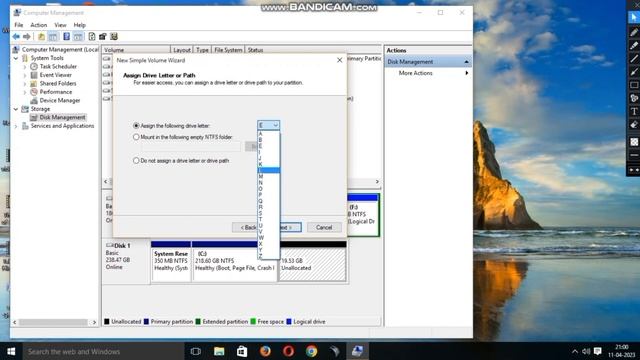Viewport: 640px width, 360px height.
Task: Select Bandicam cursor arrow tool
Action: [634, 18]
